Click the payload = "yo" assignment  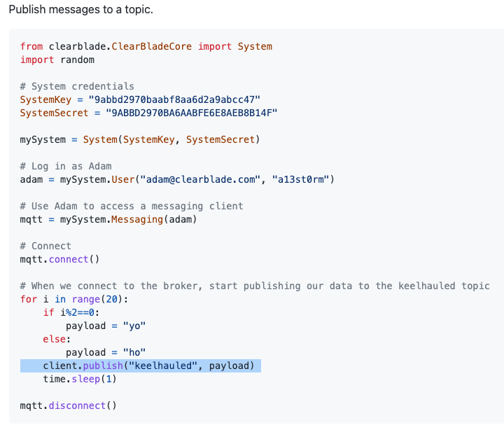[106, 326]
